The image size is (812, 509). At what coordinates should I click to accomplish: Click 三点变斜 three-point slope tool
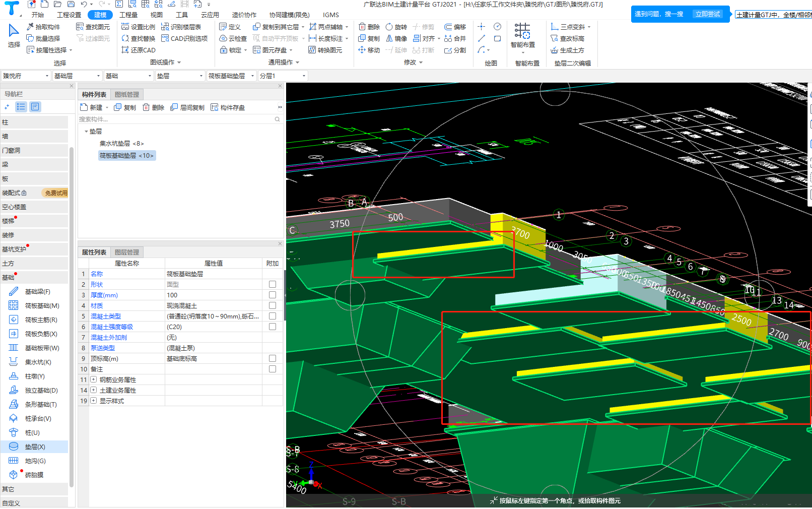pos(568,27)
